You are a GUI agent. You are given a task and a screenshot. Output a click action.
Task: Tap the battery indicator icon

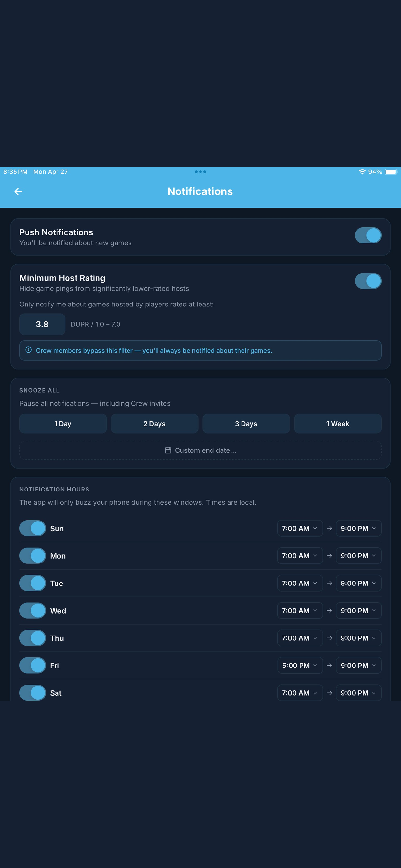391,172
